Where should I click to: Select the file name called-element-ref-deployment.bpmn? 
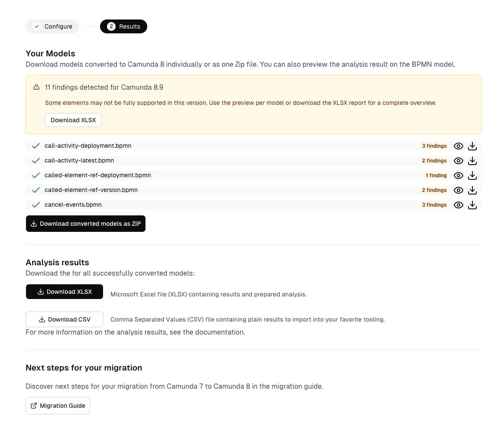[98, 176]
